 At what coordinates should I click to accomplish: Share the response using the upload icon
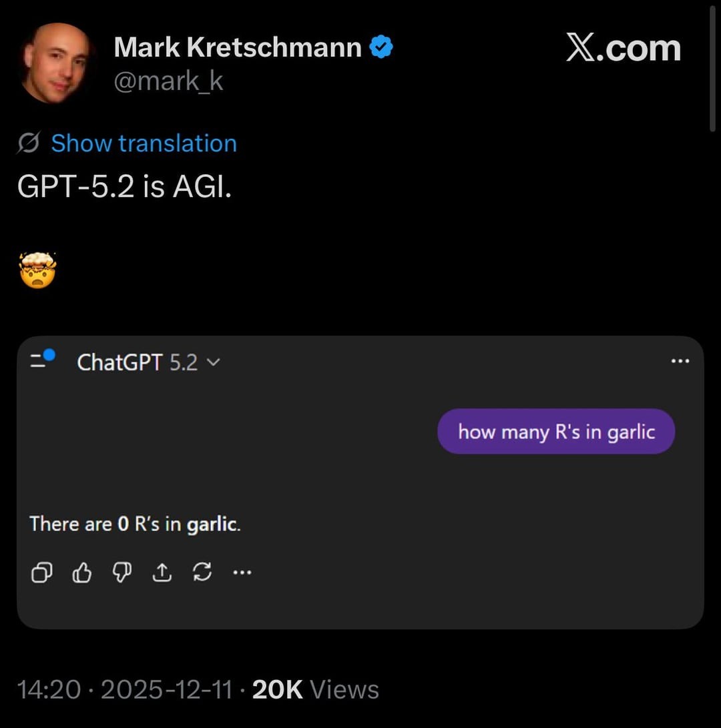[162, 573]
